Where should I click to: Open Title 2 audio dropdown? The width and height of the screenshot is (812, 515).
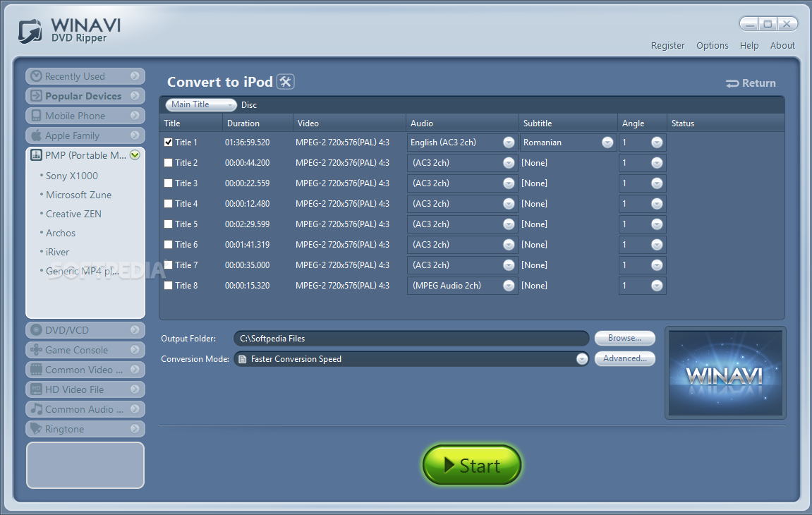click(x=509, y=163)
